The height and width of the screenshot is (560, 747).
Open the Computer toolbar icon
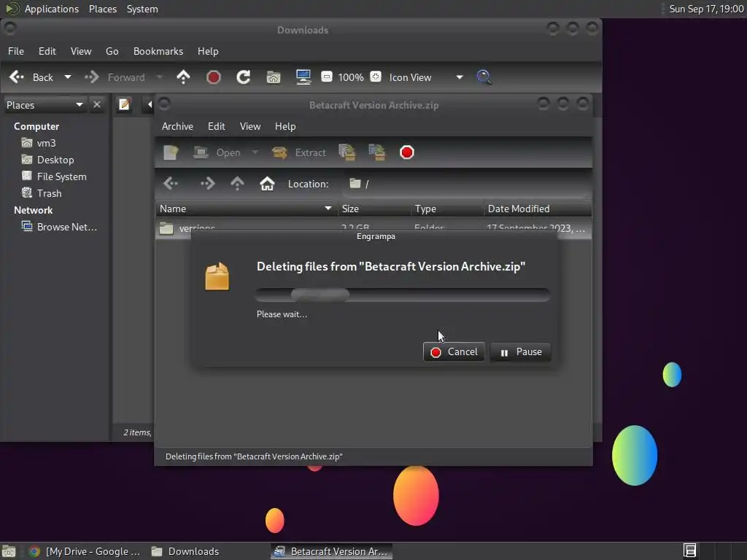(x=303, y=77)
